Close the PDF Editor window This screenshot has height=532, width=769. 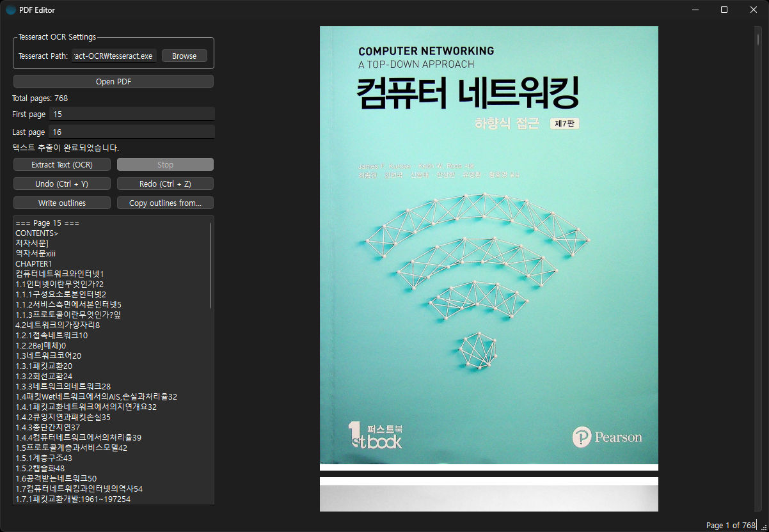[754, 10]
